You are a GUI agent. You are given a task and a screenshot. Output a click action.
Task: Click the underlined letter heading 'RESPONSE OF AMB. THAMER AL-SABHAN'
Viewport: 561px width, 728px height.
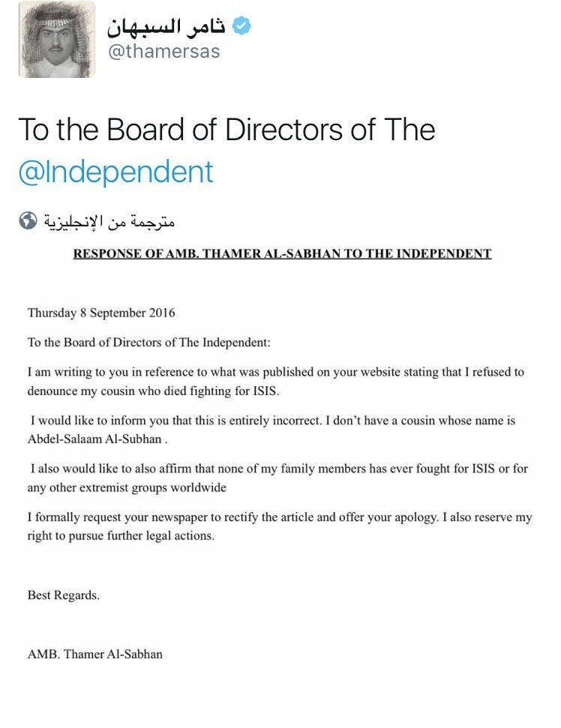tap(281, 254)
